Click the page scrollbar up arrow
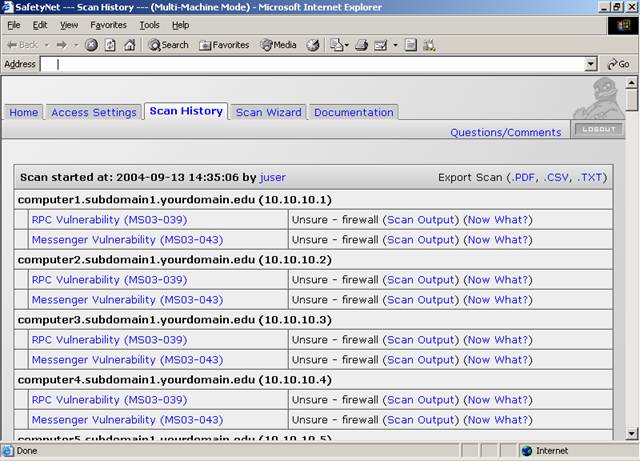Screen dimensions: 640x461 (x=631, y=83)
